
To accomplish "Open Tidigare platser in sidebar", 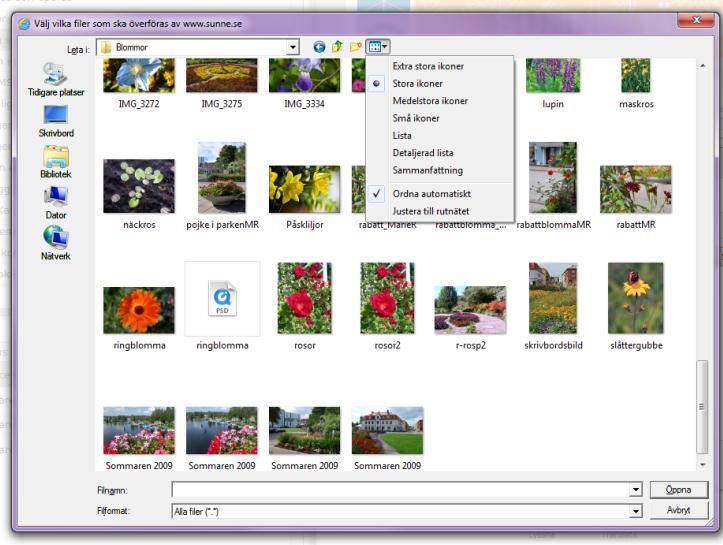I will [56, 80].
